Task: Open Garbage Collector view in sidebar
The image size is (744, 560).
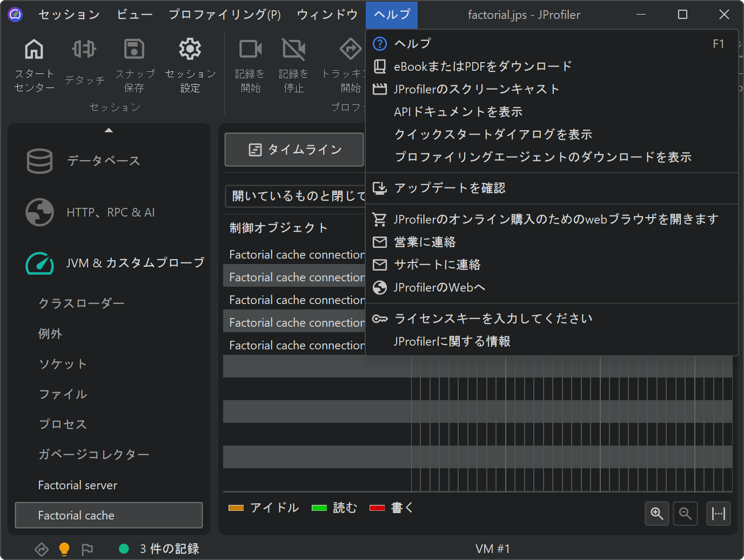Action: [93, 455]
